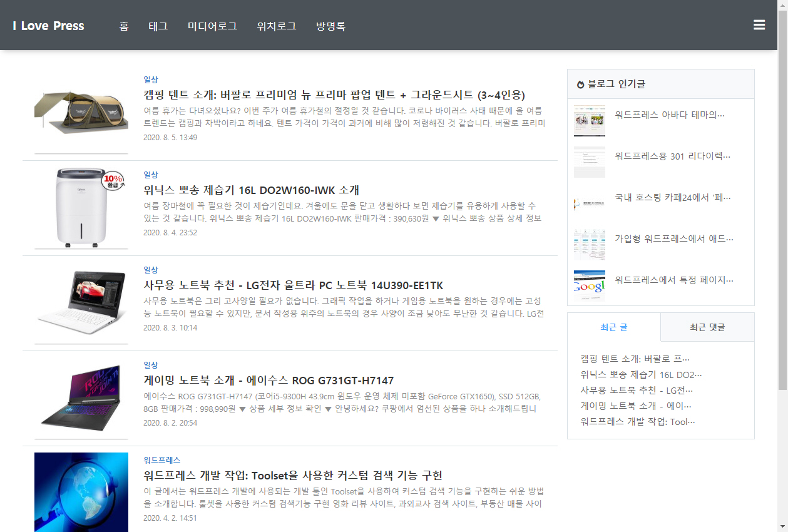Click the scrollbar down arrow
The height and width of the screenshot is (532, 788).
[782, 526]
